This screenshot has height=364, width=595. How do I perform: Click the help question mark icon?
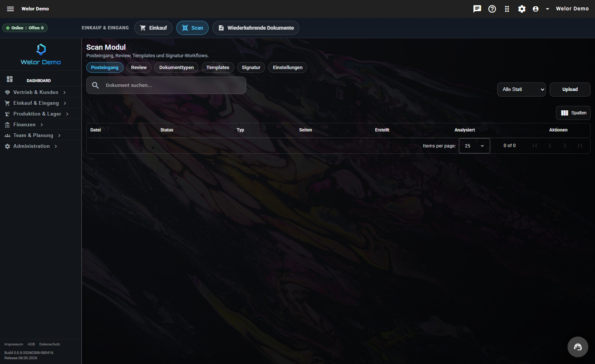click(492, 9)
